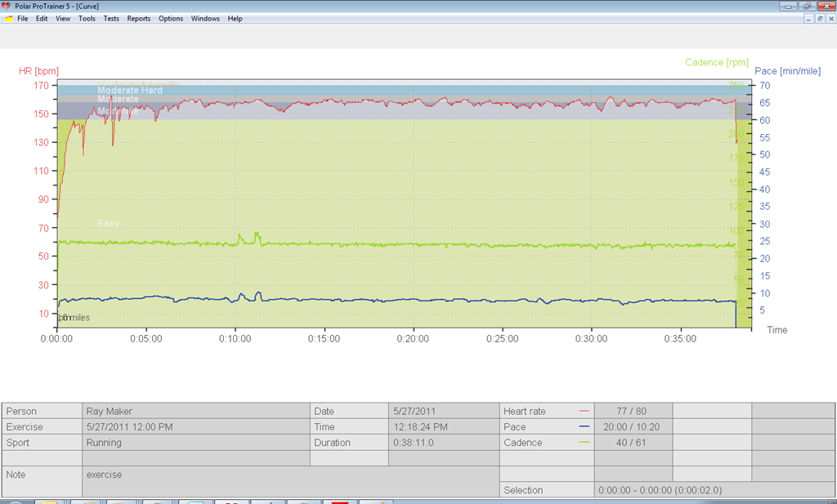
Task: Open the Tests menu
Action: [111, 19]
